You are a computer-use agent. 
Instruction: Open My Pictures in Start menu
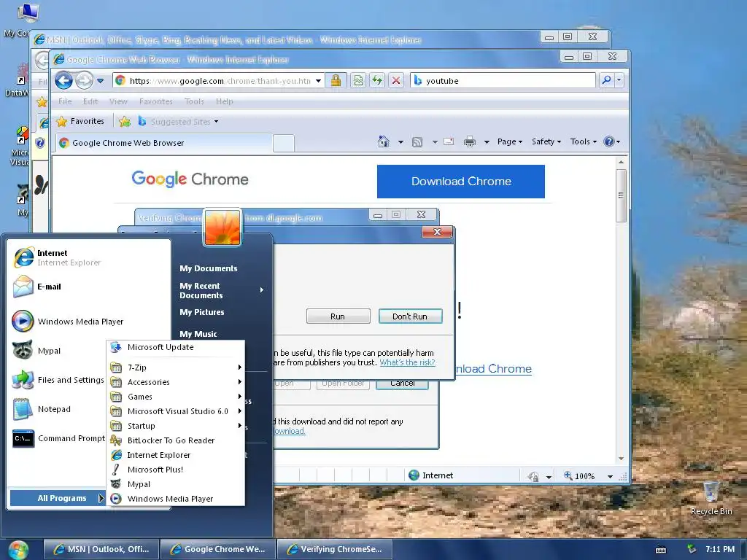tap(202, 312)
